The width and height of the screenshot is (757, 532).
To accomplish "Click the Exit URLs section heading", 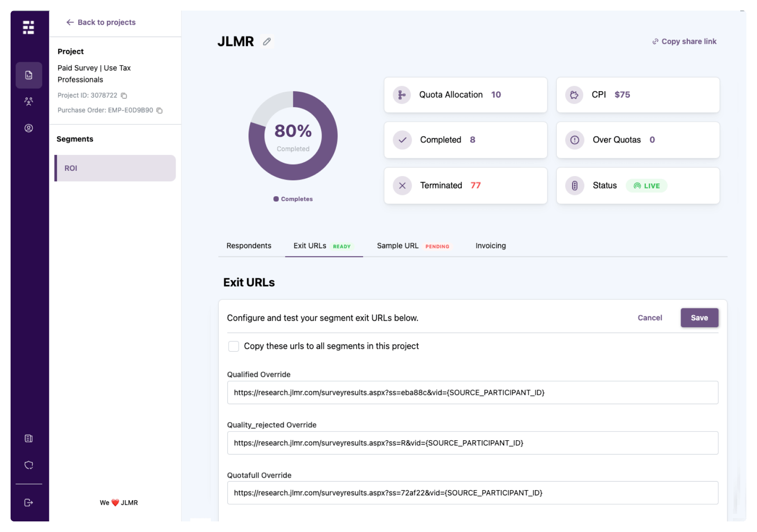I will [249, 282].
